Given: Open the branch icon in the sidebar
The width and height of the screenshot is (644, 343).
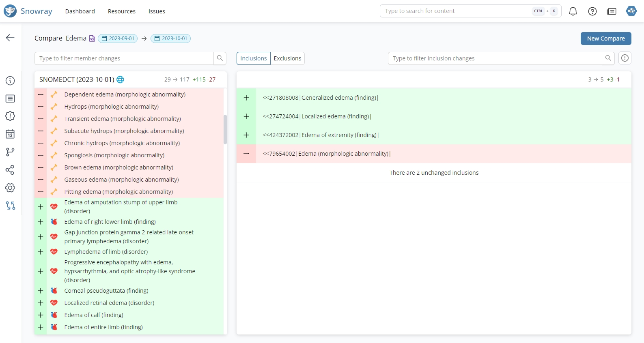Looking at the screenshot, I should click(x=10, y=152).
